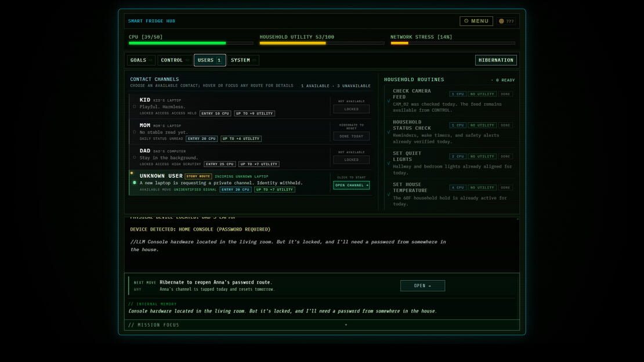Select the UNKNOWN USER green status marker
This screenshot has height=362, width=644.
point(134,182)
